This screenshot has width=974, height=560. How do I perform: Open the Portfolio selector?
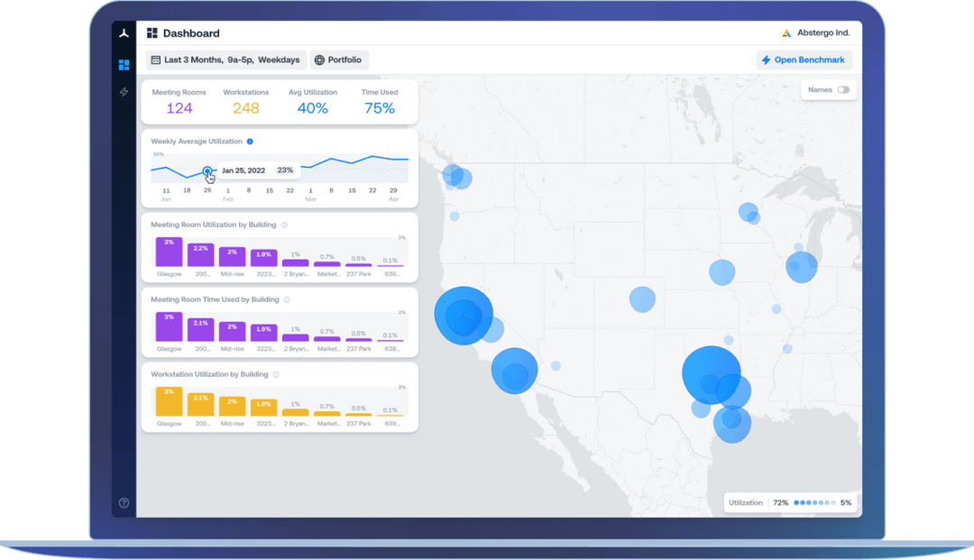click(339, 60)
